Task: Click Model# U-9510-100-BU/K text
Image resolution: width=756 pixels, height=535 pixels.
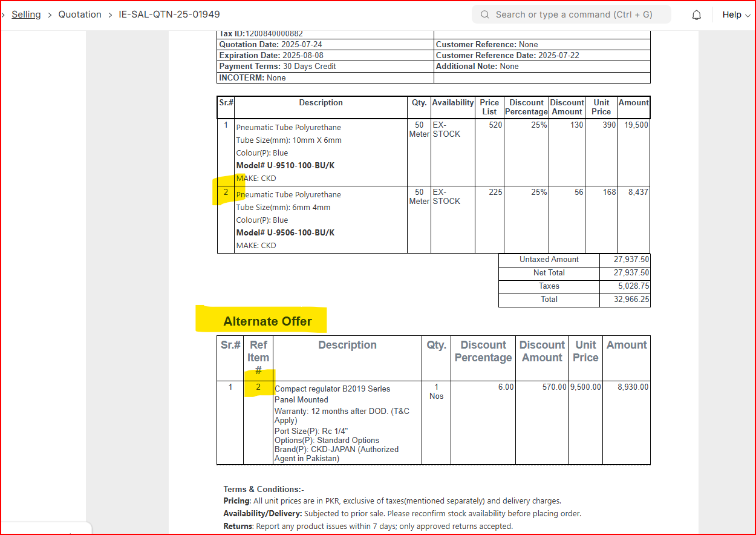Action: [285, 166]
